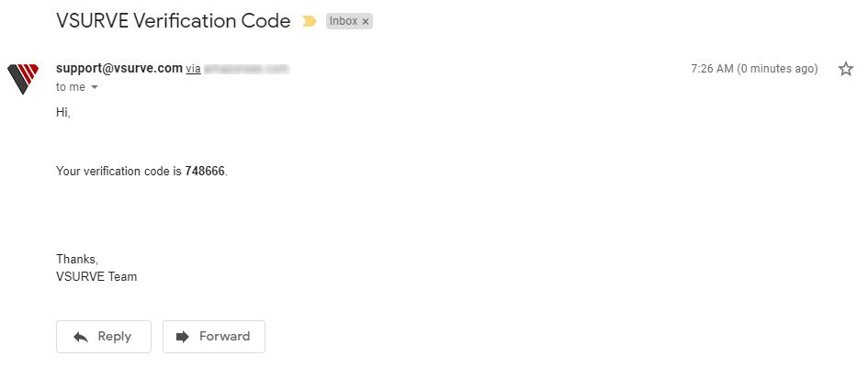Viewport: 868px width, 390px height.
Task: Expand details arrow beside "to me"
Action: (94, 87)
